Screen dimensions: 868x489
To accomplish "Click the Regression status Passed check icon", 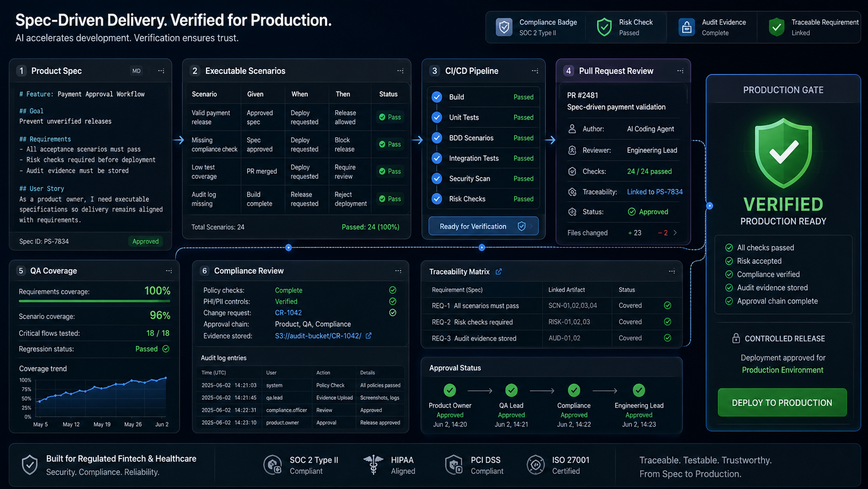I will (166, 349).
